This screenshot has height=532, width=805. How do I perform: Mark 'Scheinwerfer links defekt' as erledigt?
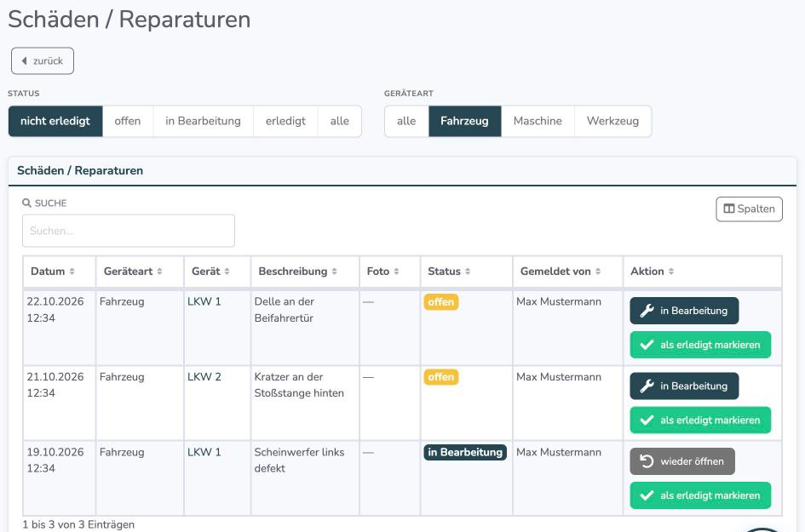(x=700, y=495)
